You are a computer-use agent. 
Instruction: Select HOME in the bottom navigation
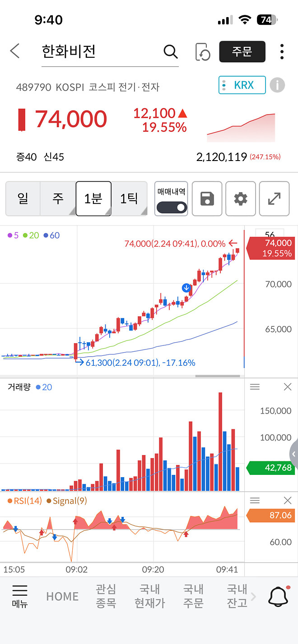(62, 596)
